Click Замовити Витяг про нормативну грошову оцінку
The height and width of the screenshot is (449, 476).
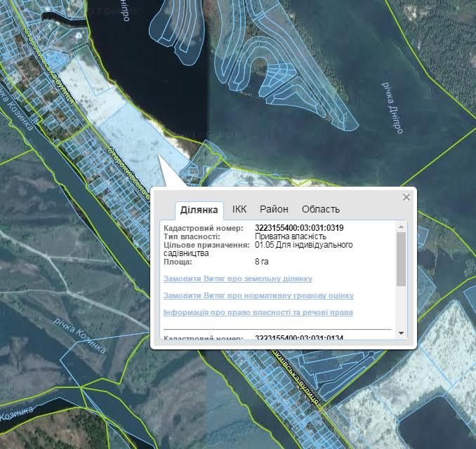pos(258,295)
